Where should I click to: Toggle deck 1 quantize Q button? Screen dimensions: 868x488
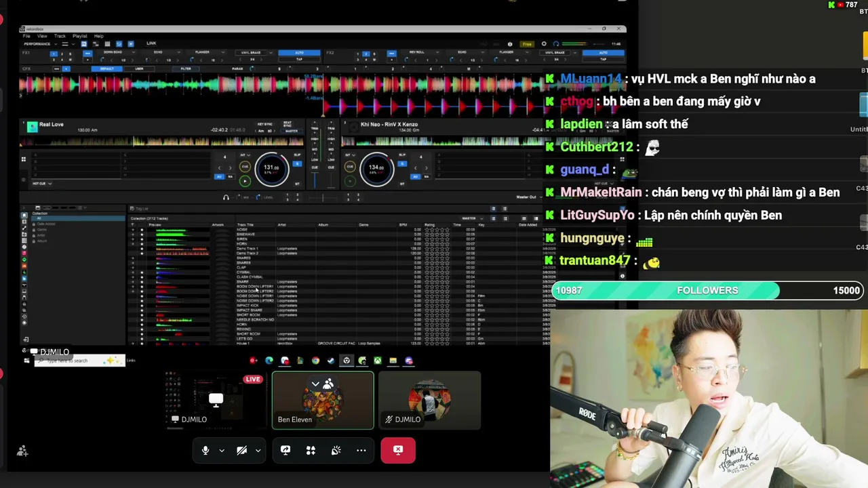296,163
